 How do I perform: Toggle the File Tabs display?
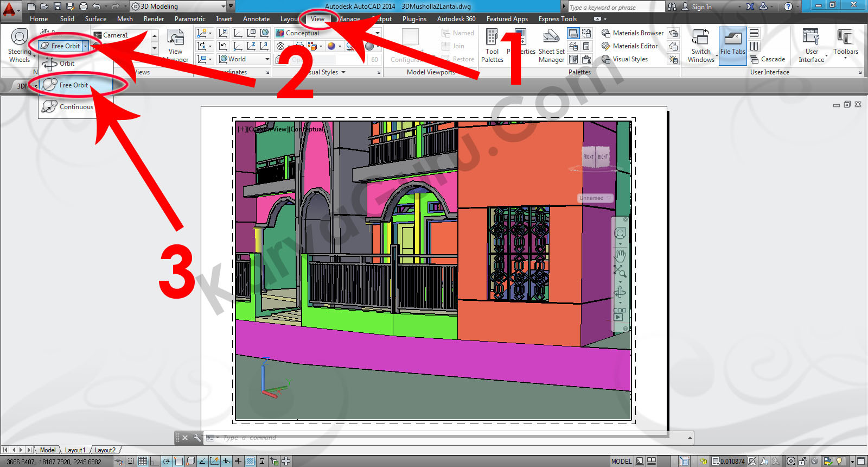[x=732, y=46]
